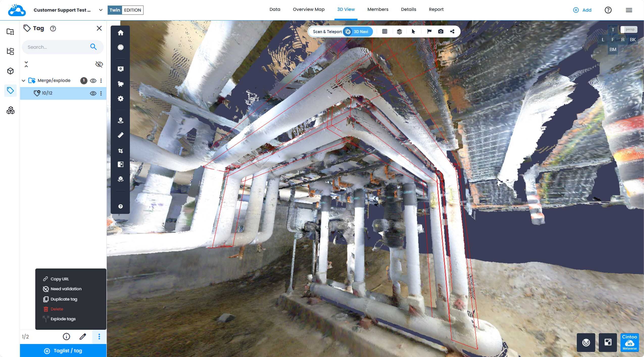Collapse the Merge/explode taglist
Viewport: 644px width, 357px height.
tap(23, 81)
